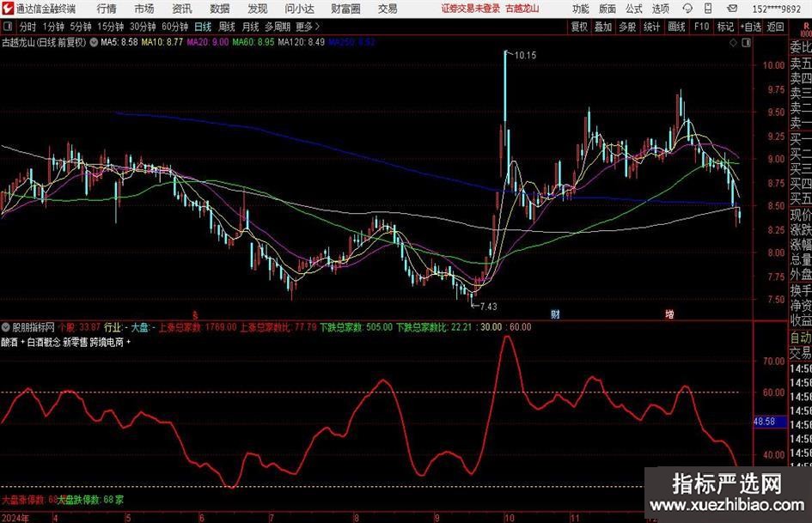Open the 财富圈 menu
The image size is (812, 523).
345,9
